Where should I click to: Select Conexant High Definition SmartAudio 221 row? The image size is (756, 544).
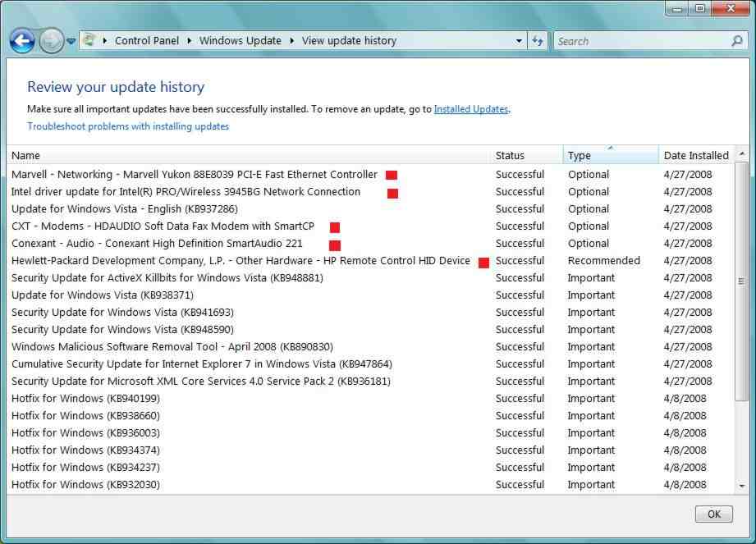tap(370, 244)
